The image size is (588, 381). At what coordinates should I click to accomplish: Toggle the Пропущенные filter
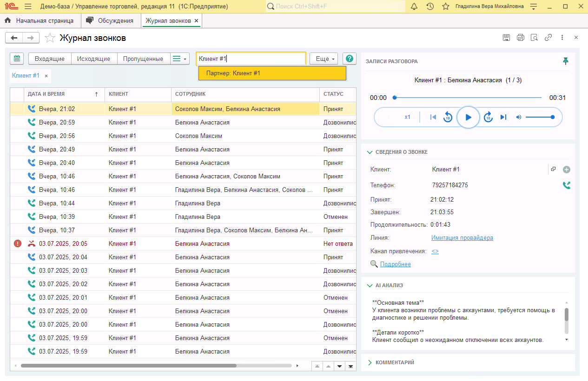pos(143,59)
